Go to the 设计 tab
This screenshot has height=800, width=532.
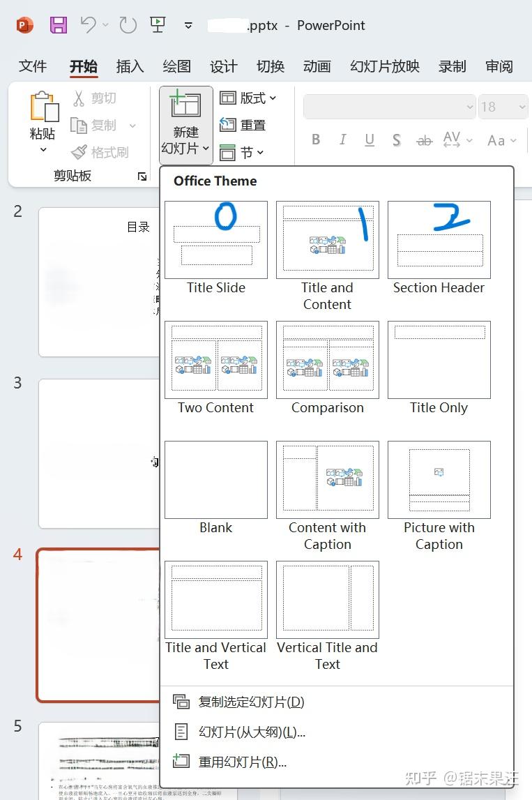click(223, 66)
